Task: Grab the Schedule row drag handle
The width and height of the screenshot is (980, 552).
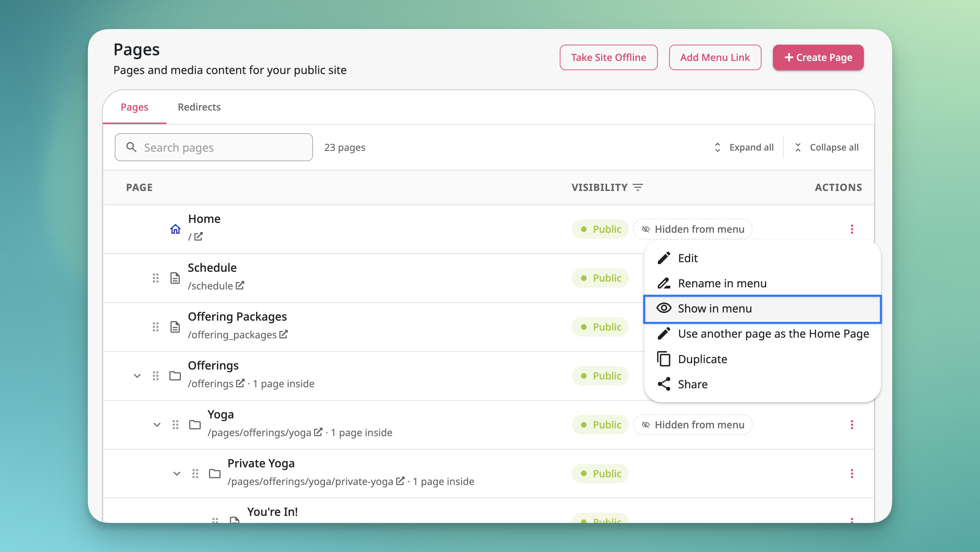Action: click(155, 278)
